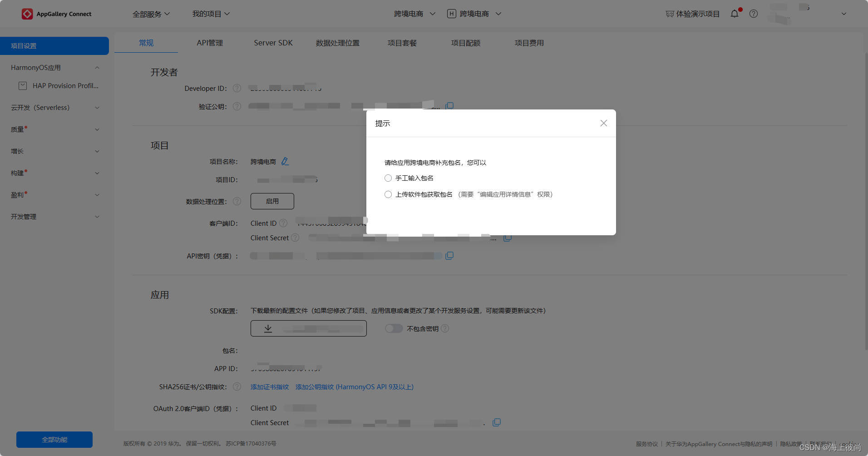This screenshot has height=456, width=868.
Task: Click 添加公钥指纹 (HarmonyOS API 9及以上) link
Action: [x=355, y=387]
